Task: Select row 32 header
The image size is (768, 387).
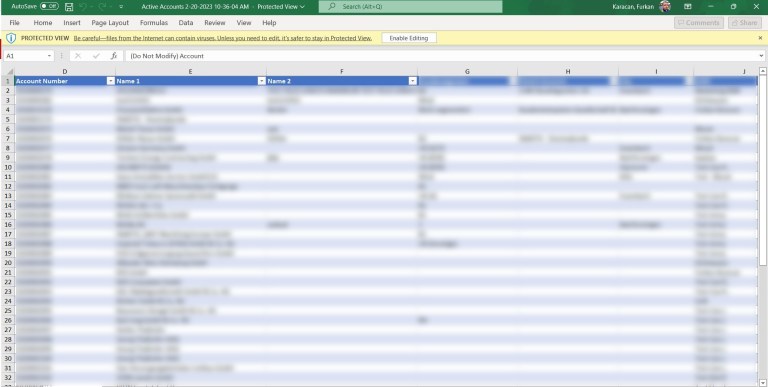Action: point(7,378)
